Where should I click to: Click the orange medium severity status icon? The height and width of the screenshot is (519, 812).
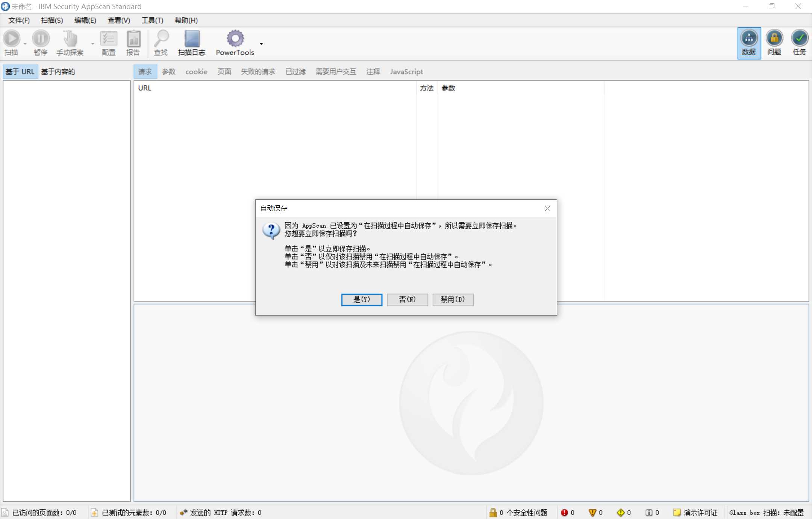[x=592, y=513]
